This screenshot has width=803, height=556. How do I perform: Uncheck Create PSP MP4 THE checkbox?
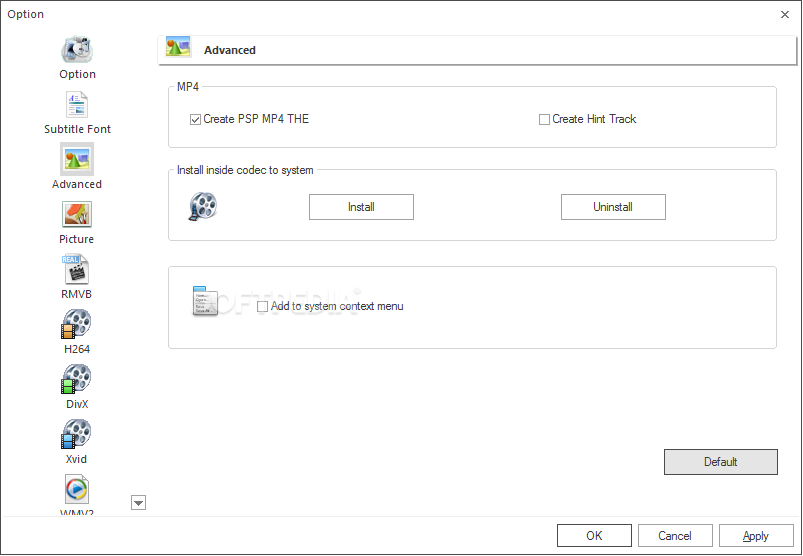pos(195,120)
